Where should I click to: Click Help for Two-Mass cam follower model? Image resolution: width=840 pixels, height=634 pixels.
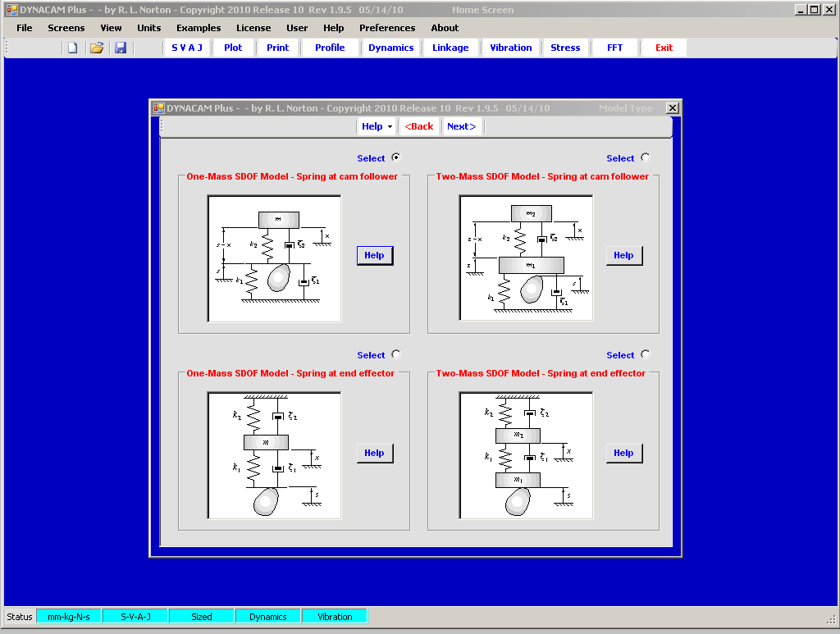coord(623,255)
